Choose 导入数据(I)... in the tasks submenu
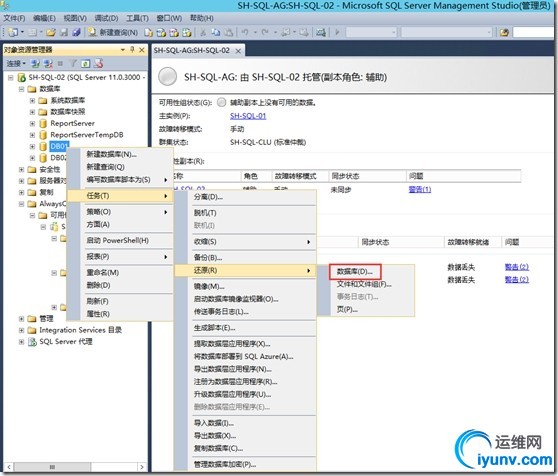 coord(214,423)
